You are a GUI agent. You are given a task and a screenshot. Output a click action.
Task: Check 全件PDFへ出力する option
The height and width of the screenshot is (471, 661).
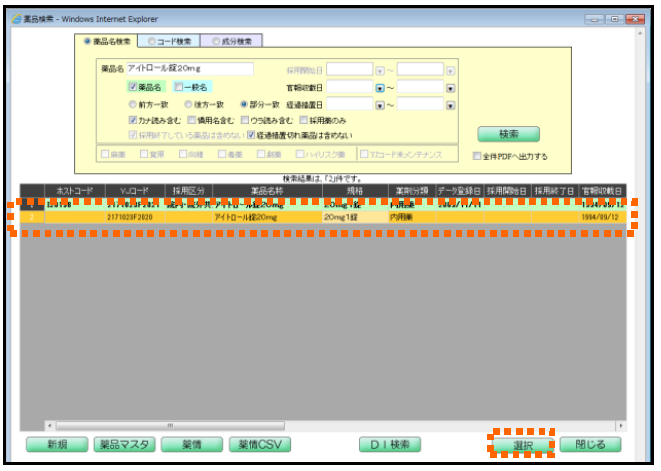click(477, 156)
